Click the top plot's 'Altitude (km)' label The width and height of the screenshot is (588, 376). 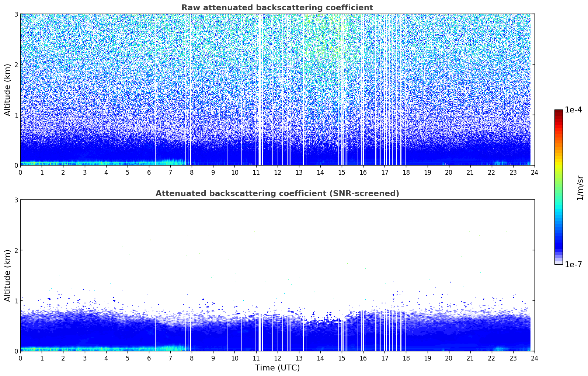point(7,90)
